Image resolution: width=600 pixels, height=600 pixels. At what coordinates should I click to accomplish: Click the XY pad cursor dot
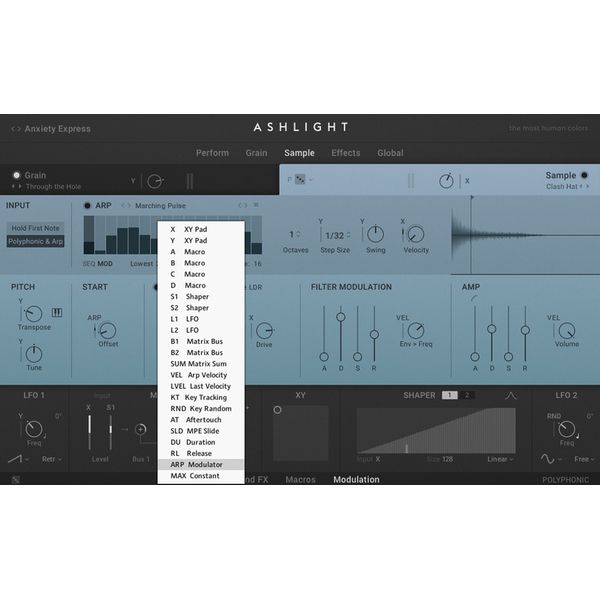pos(277,410)
